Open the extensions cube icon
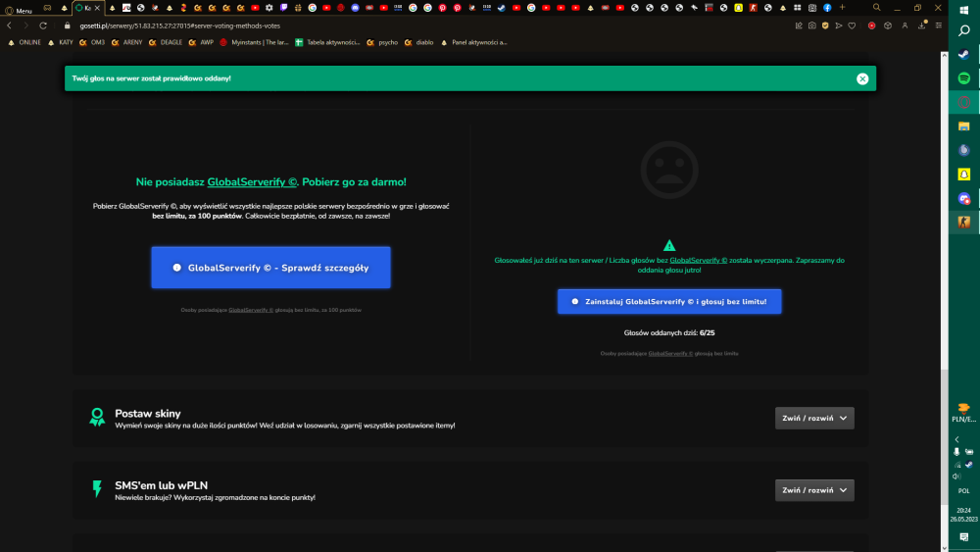Screen dimensions: 980x552 [888, 25]
